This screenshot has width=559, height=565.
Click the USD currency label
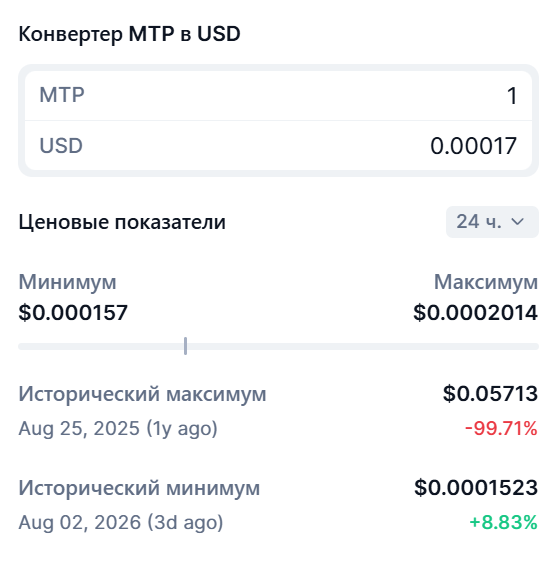point(61,146)
